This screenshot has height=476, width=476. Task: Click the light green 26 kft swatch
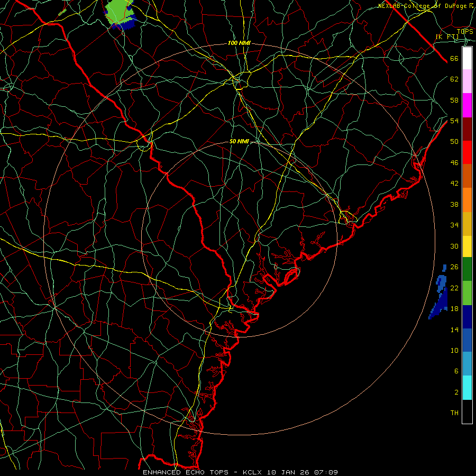pyautogui.click(x=467, y=293)
